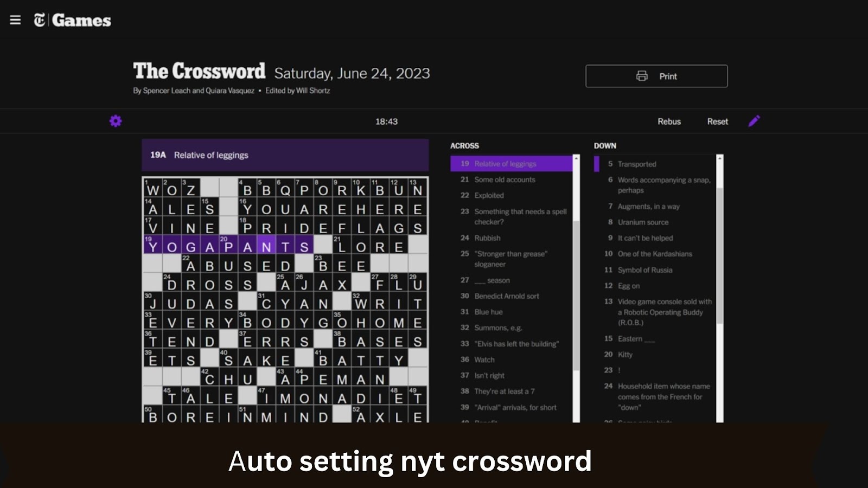Select down clue 24 Household item
868x488 pixels.
tap(655, 396)
